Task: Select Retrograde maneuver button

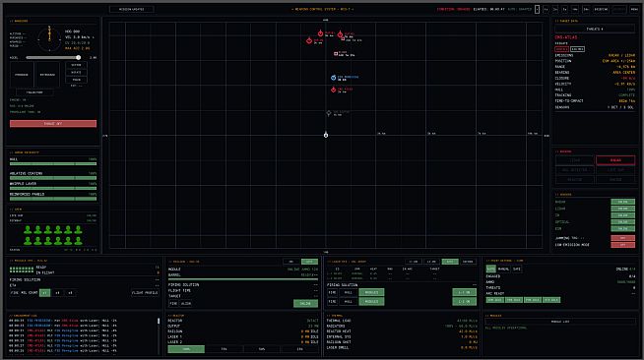Action: [47, 75]
